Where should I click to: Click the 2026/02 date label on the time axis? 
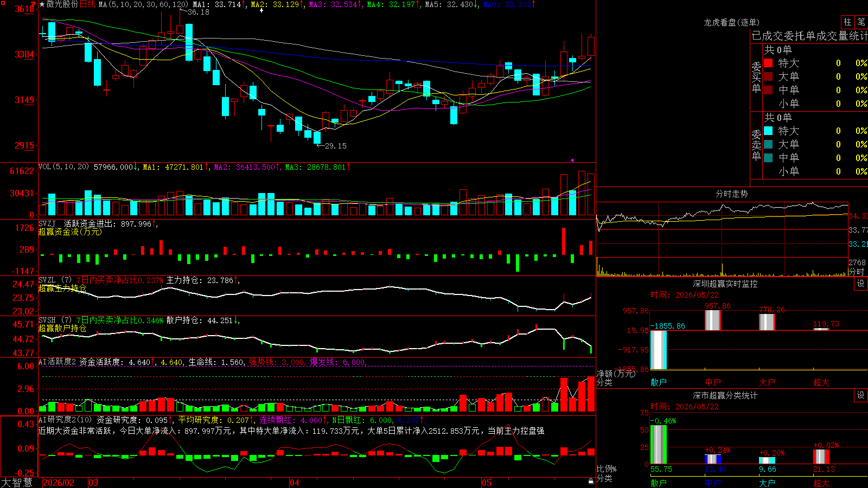59,483
